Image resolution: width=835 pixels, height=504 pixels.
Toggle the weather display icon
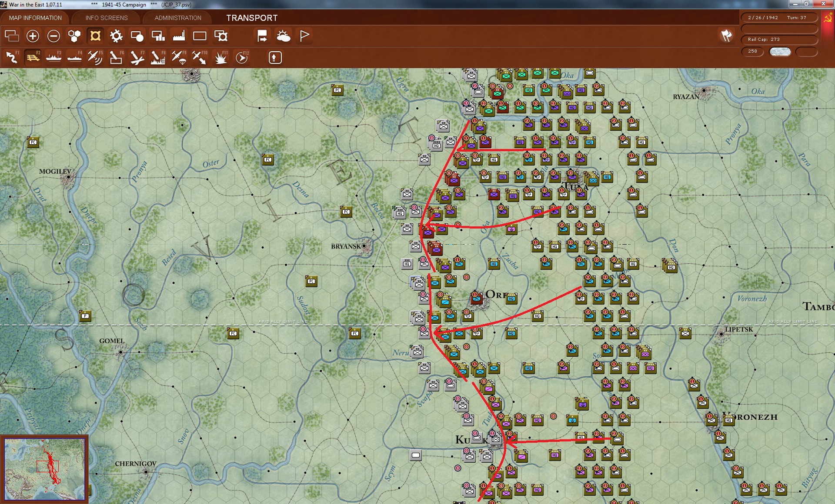point(284,36)
